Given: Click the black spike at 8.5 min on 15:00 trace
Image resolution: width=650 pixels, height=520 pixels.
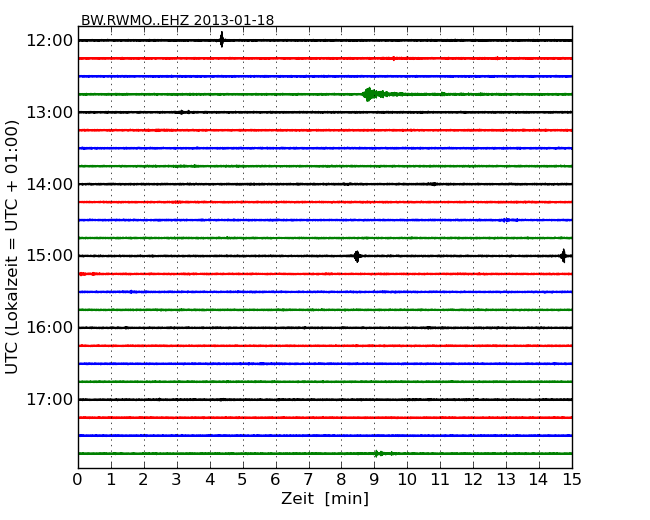Looking at the screenshot, I should pyautogui.click(x=357, y=256).
